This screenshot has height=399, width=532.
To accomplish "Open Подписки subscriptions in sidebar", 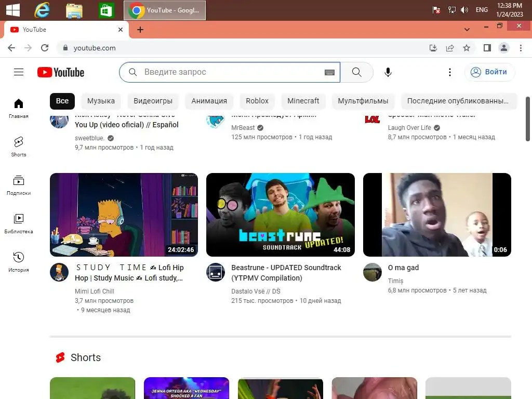I will click(x=19, y=185).
